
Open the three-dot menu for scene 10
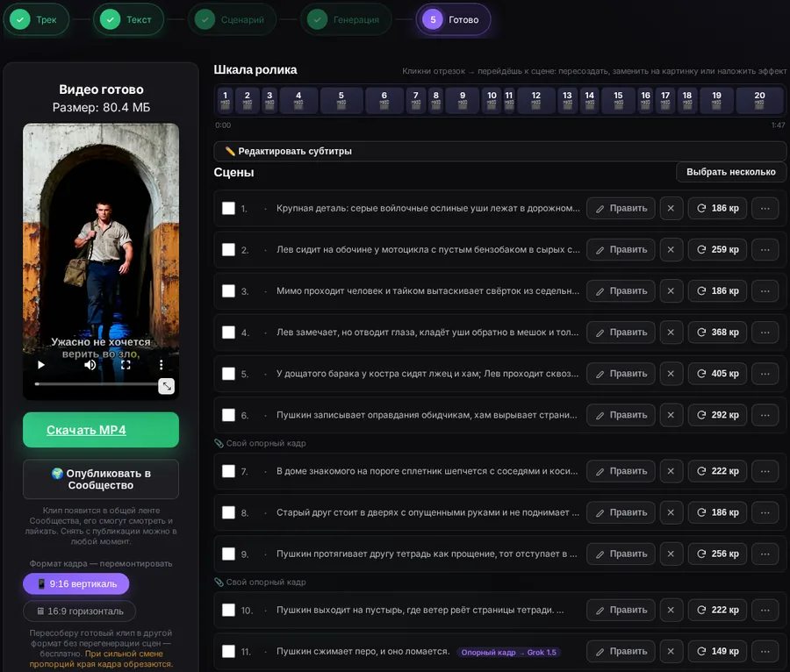coord(765,610)
